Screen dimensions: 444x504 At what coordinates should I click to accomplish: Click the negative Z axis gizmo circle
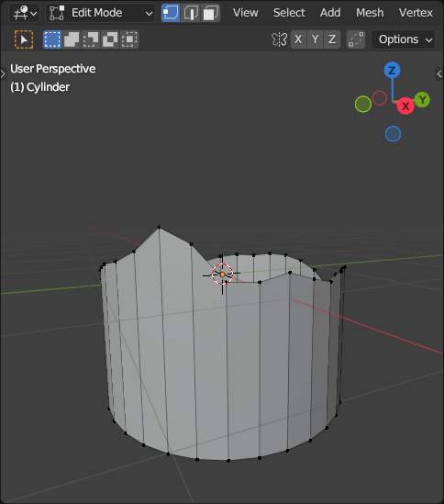click(393, 134)
